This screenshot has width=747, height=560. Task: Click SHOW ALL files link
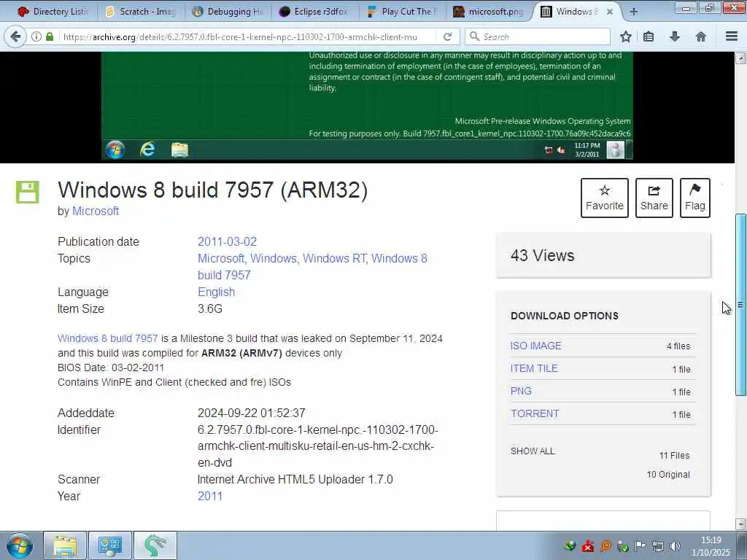[533, 451]
